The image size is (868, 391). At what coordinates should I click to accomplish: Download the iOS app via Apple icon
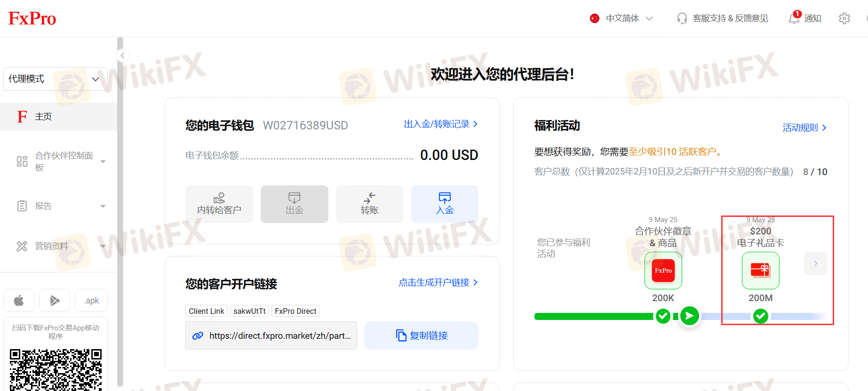pos(19,300)
